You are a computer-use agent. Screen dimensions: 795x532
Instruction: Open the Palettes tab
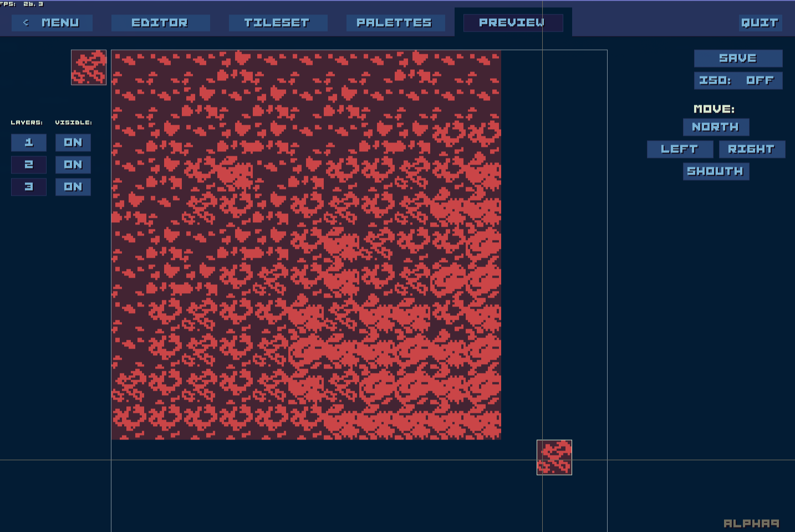[394, 23]
